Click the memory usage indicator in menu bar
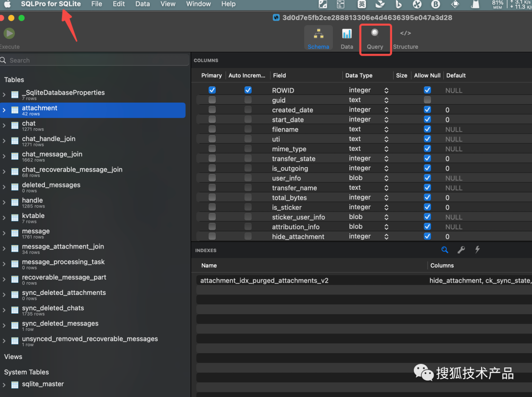 [x=498, y=4]
